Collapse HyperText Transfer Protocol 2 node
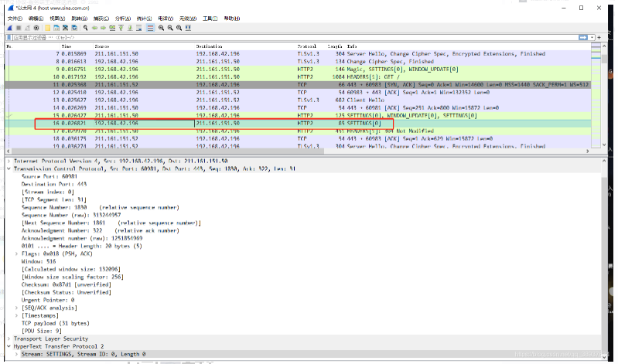 [x=9, y=346]
